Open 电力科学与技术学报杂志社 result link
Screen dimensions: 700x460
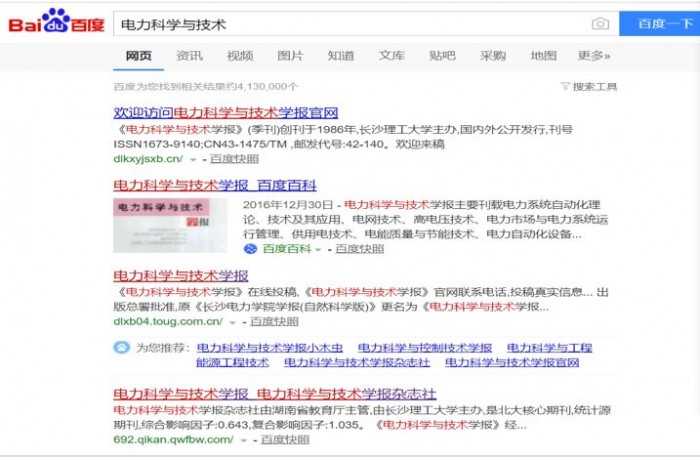(275, 393)
